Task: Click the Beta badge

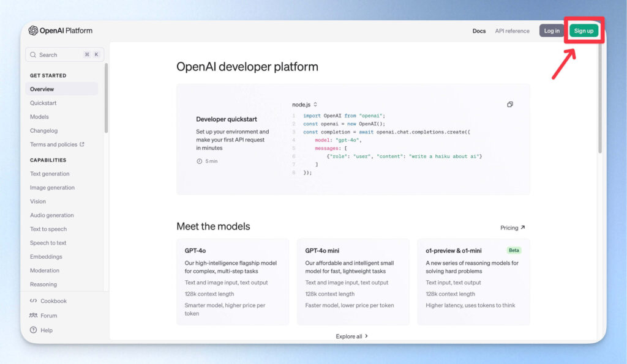Action: [x=514, y=250]
